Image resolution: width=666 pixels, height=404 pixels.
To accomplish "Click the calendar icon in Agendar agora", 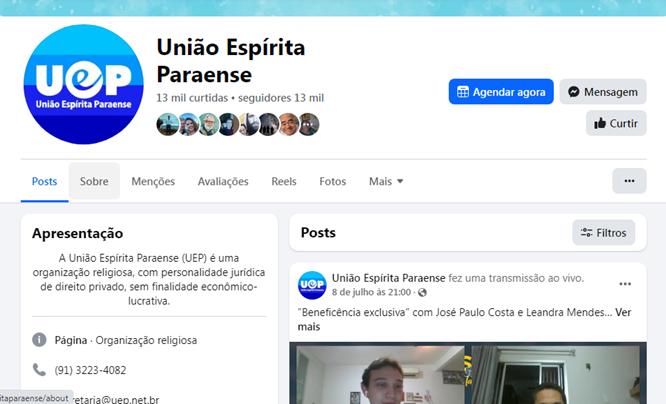I will 463,92.
